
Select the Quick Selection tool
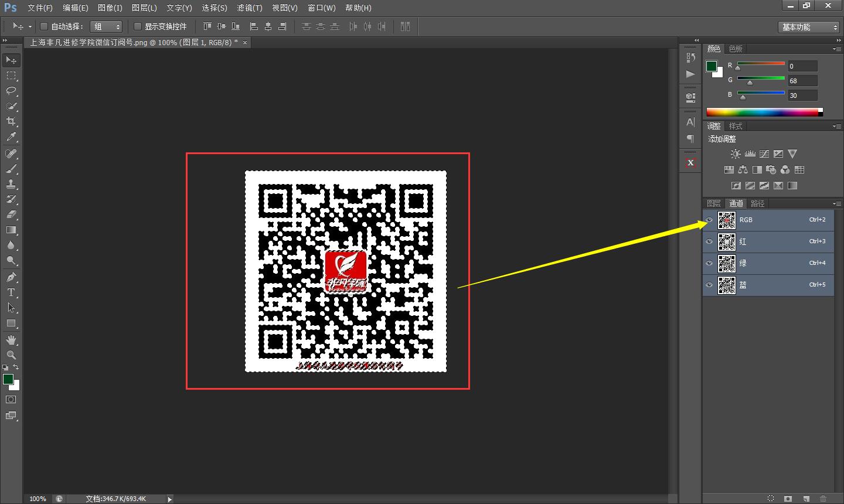click(x=11, y=106)
